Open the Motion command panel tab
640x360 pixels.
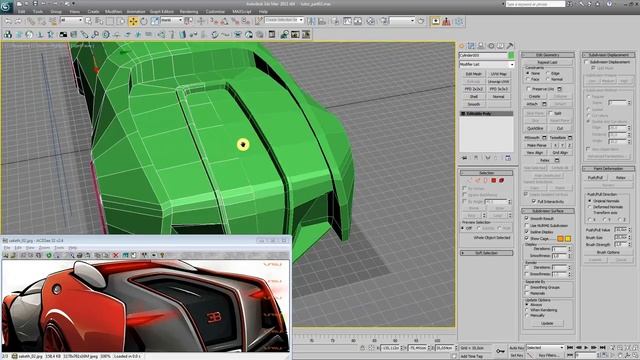[x=491, y=46]
